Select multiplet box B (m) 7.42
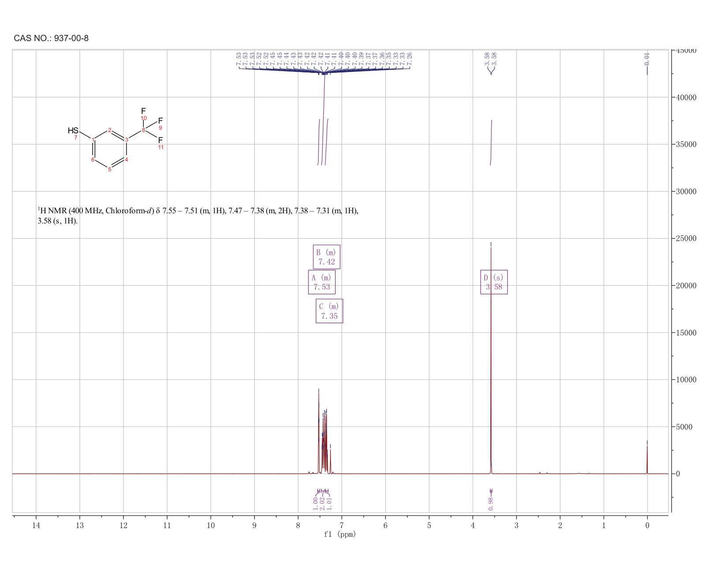Viewport: 728px width, 563px height. pos(326,257)
